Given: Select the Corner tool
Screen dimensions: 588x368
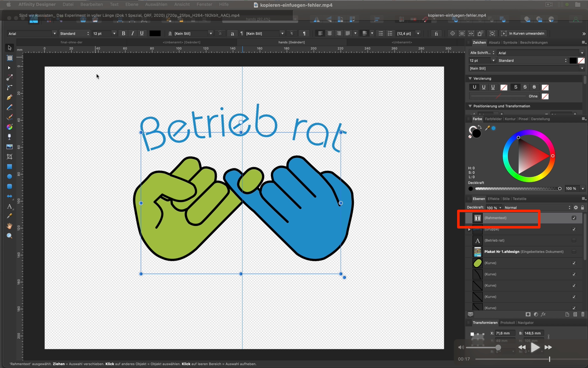Looking at the screenshot, I should pos(9,78).
